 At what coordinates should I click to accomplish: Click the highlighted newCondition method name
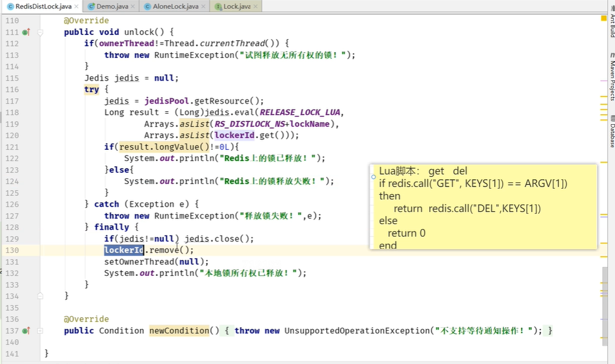179,331
